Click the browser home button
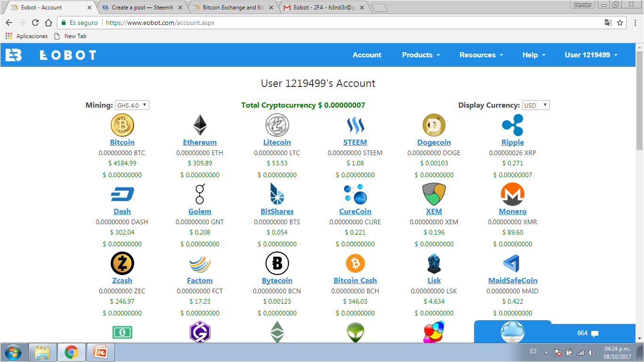The width and height of the screenshot is (644, 362). click(48, 23)
